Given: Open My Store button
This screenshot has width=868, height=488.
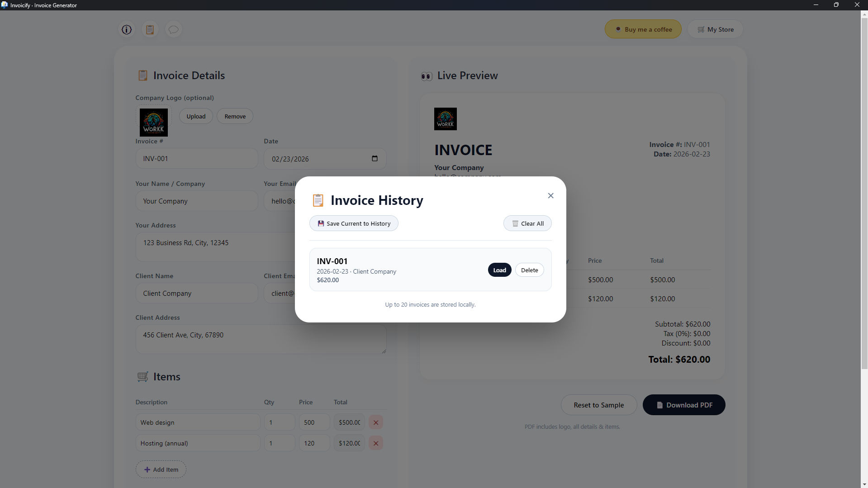Looking at the screenshot, I should [715, 29].
